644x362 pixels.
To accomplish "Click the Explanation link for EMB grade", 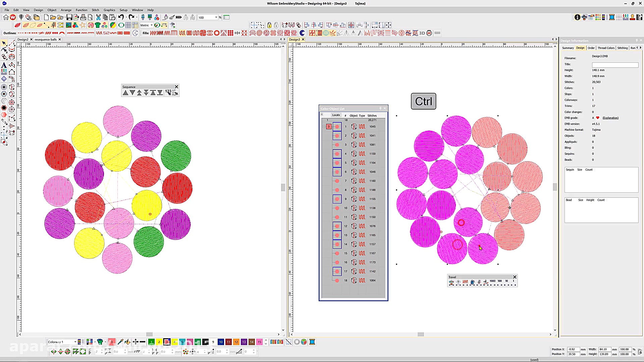I will (610, 118).
